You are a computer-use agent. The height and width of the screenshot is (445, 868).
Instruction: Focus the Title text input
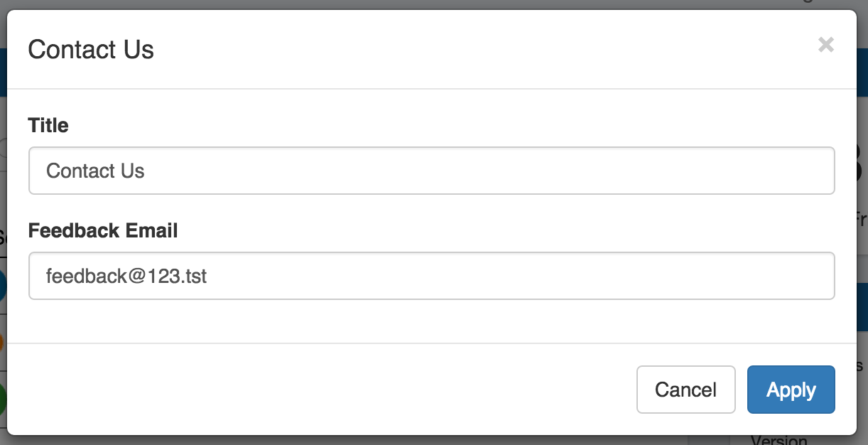(x=431, y=171)
